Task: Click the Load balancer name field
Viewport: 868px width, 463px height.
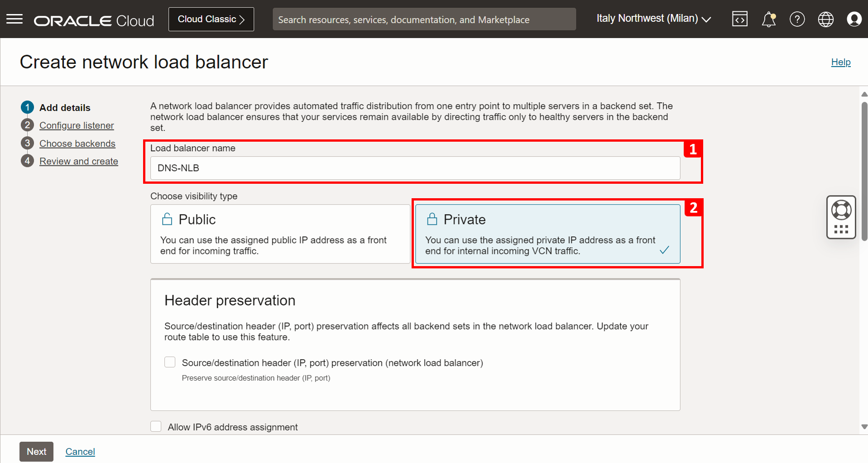Action: click(x=415, y=168)
